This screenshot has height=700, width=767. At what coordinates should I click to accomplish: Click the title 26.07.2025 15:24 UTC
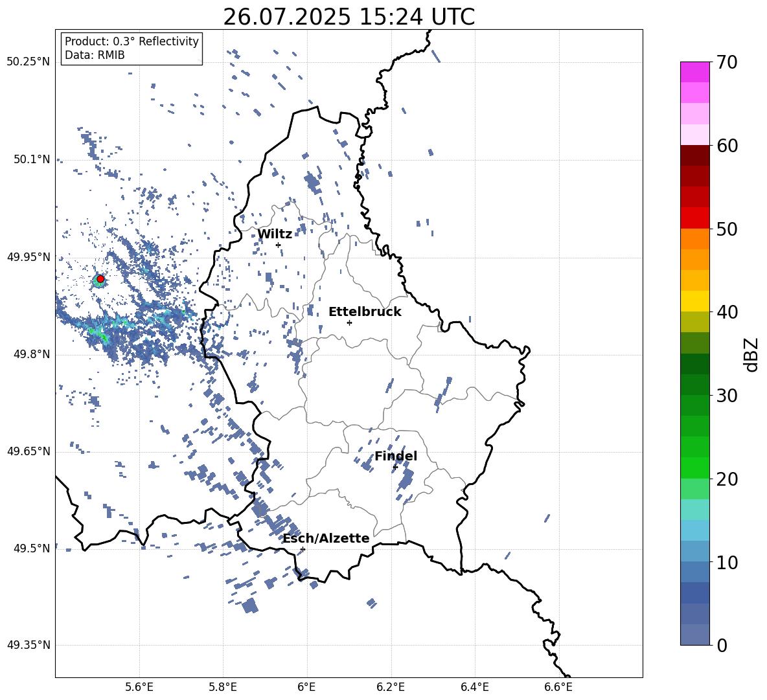349,17
